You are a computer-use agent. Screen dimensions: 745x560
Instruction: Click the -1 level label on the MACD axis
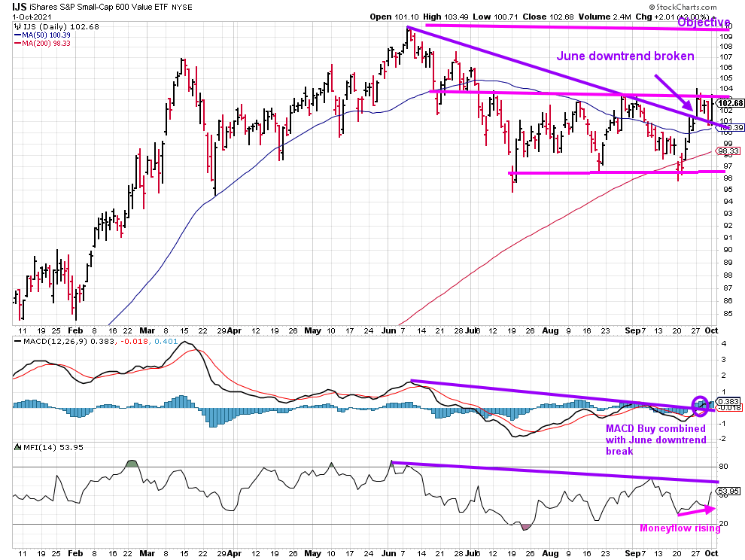(724, 423)
